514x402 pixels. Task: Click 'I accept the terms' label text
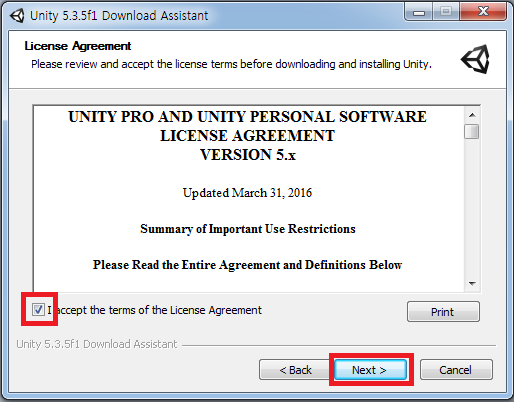pos(154,310)
